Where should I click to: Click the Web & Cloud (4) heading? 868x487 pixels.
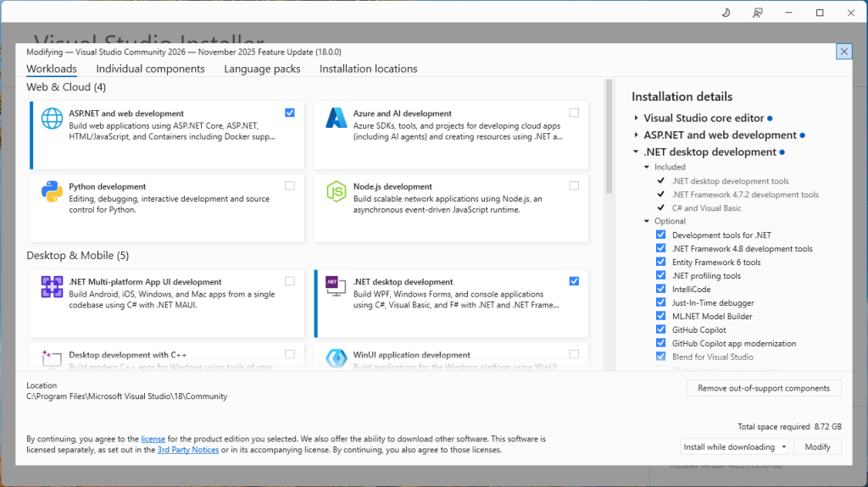tap(66, 87)
